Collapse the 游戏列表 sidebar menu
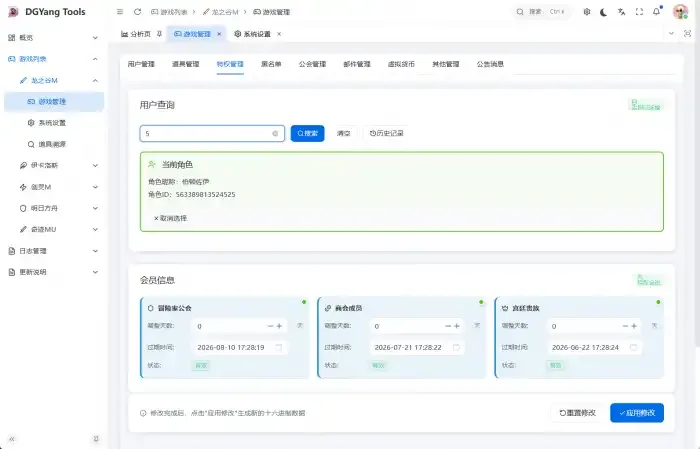Image resolution: width=700 pixels, height=449 pixels. 54,59
